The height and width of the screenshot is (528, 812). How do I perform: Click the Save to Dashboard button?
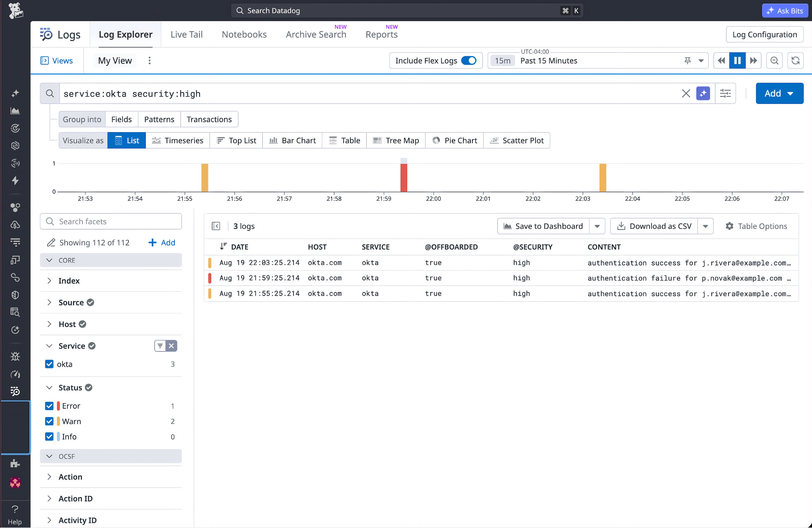543,226
